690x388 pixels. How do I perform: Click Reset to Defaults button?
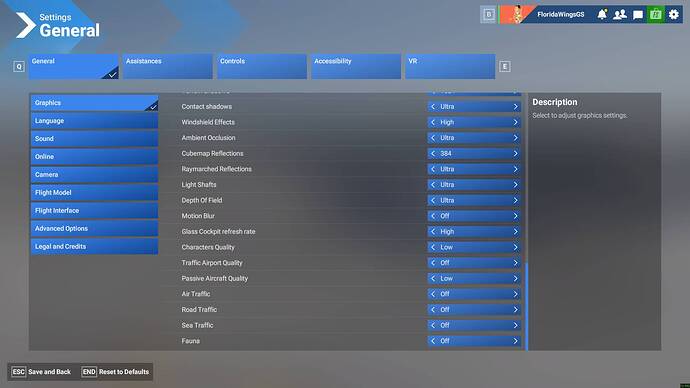[x=116, y=372]
